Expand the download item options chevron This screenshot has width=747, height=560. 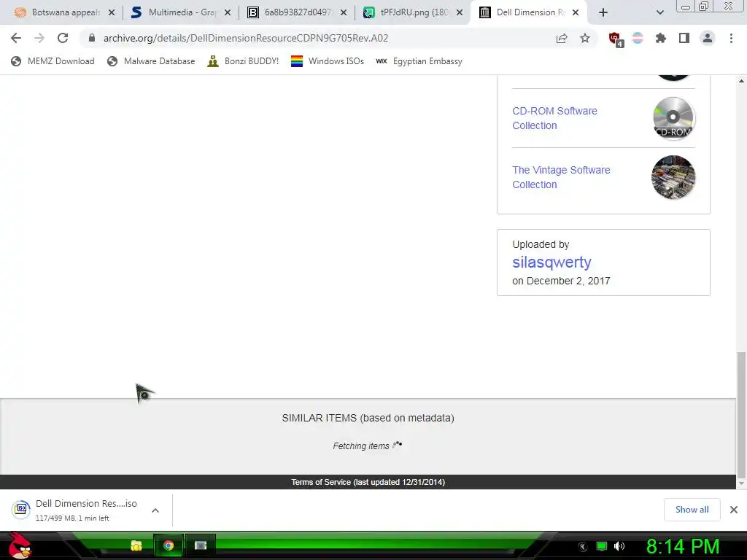[x=155, y=510]
